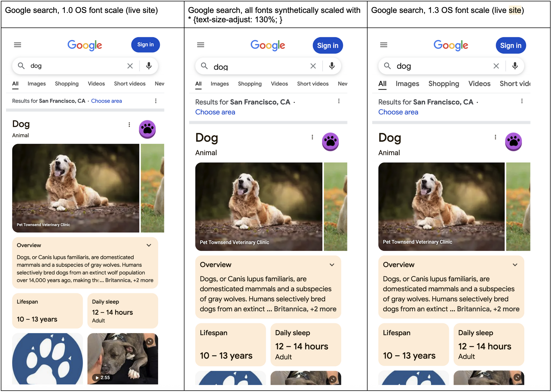This screenshot has height=392, width=552.
Task: Toggle Overview chevron in 1.3 font scale panel
Action: [515, 265]
